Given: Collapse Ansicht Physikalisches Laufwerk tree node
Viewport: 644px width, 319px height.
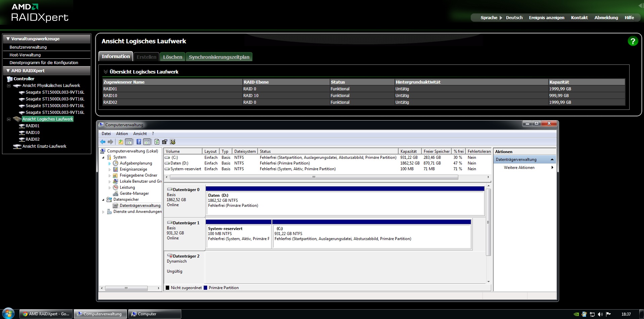Looking at the screenshot, I should click(9, 86).
